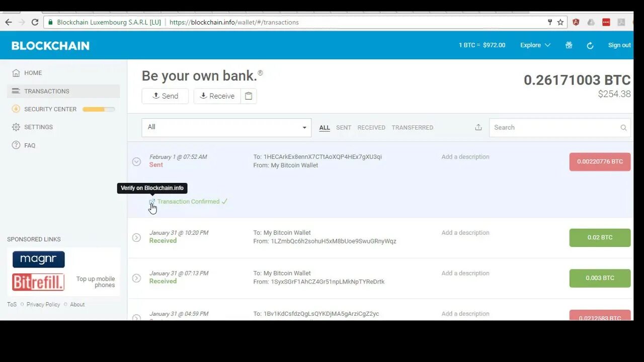Image resolution: width=644 pixels, height=362 pixels.
Task: Click address 1HECArkEx8ennX7CTtAoXQP4HEx7gXU3qi
Action: [x=323, y=157]
